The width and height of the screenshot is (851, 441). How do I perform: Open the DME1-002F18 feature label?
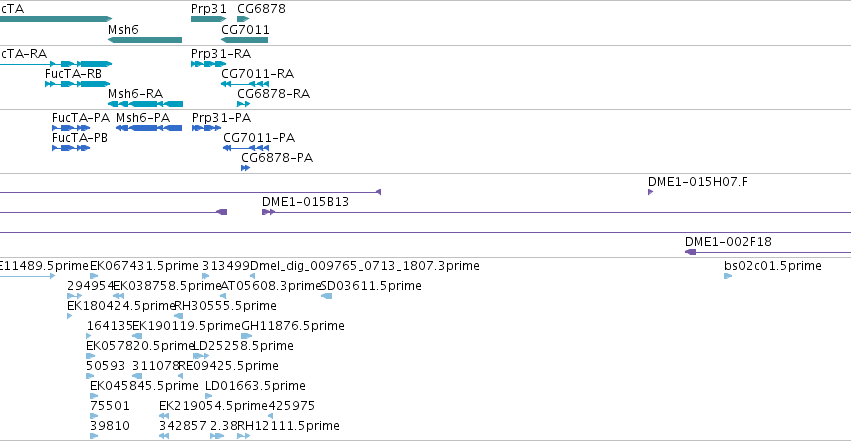(728, 242)
